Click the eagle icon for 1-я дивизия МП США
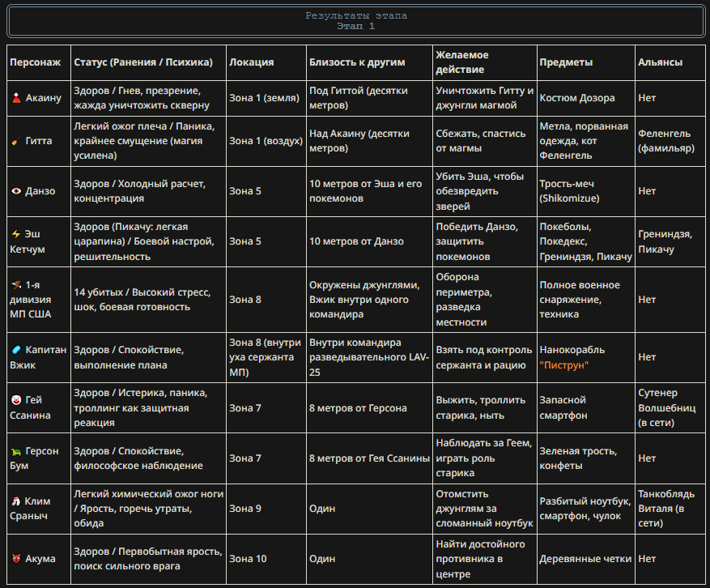The height and width of the screenshot is (588, 710). [16, 285]
